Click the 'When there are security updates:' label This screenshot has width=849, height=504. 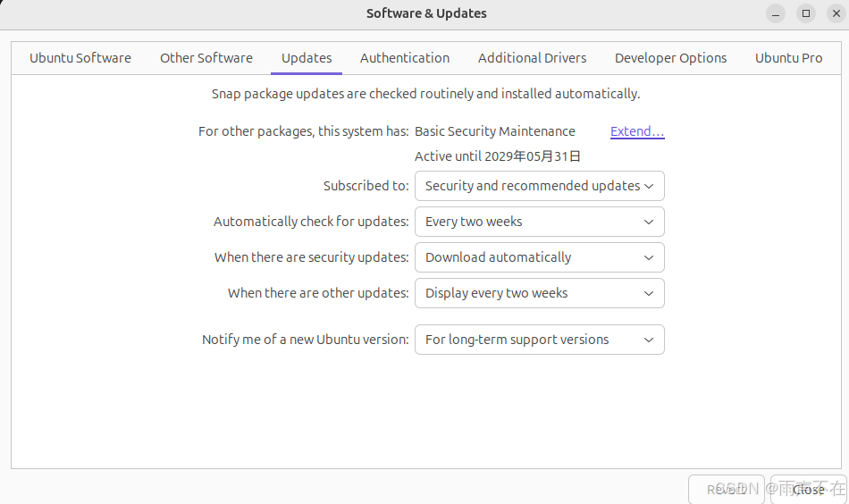[x=312, y=257]
